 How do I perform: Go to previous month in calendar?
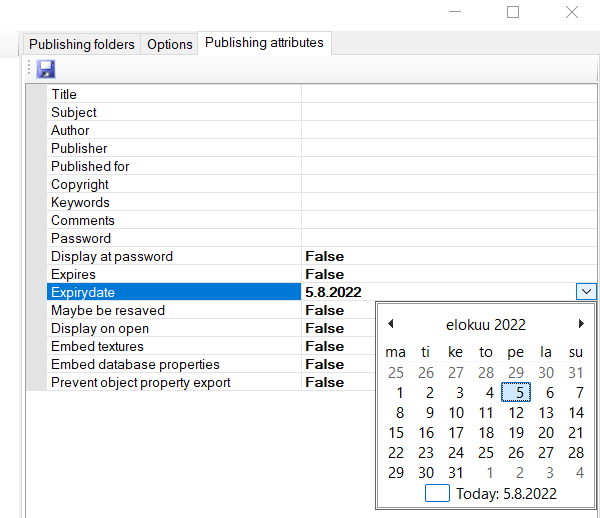[x=391, y=324]
